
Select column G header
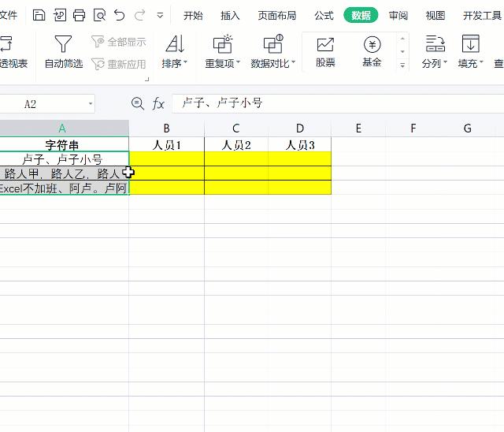(x=467, y=128)
